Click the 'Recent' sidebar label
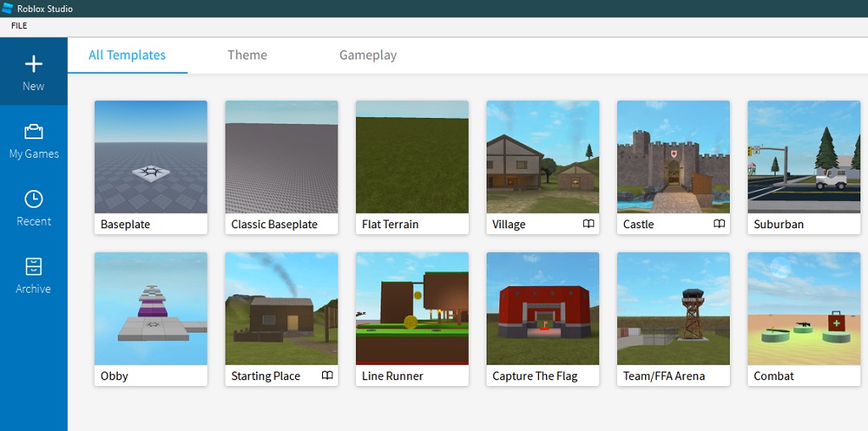The image size is (868, 431). coord(34,221)
